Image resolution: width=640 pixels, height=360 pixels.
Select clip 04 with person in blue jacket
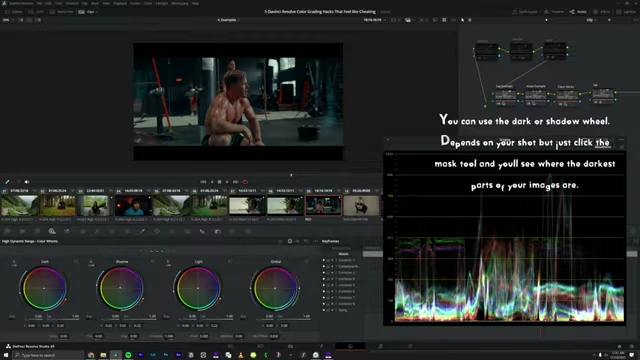[133, 205]
